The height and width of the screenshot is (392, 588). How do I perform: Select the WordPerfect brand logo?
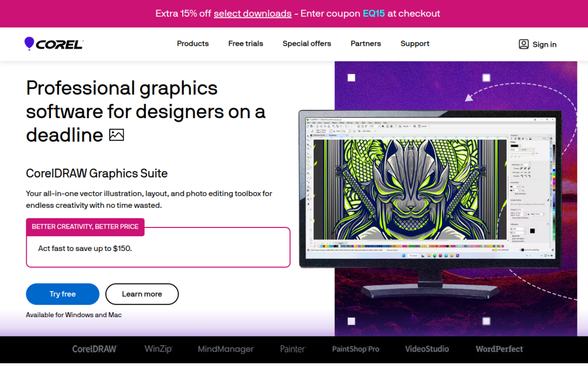pyautogui.click(x=499, y=349)
